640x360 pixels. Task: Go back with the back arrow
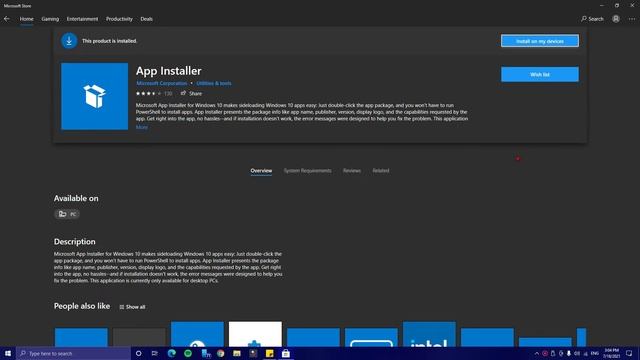pyautogui.click(x=7, y=19)
